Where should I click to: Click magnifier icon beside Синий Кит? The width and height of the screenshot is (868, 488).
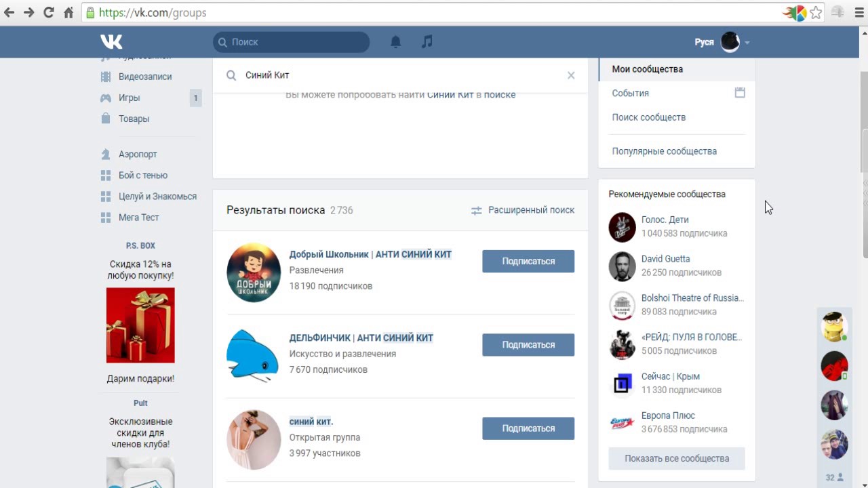[231, 75]
